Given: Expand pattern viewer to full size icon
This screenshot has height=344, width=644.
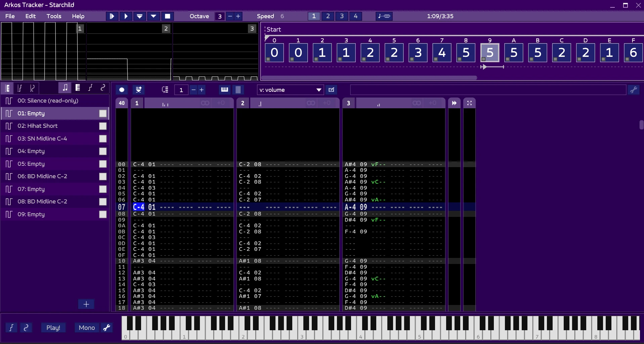Looking at the screenshot, I should (x=469, y=103).
